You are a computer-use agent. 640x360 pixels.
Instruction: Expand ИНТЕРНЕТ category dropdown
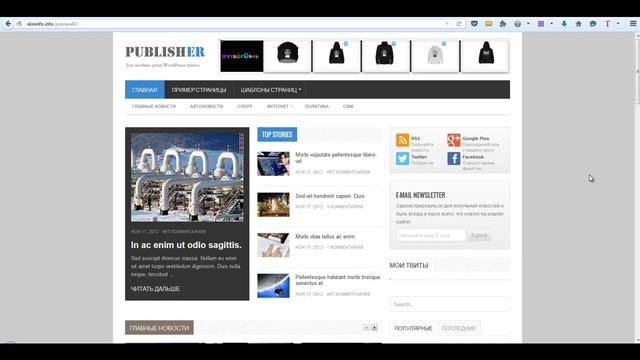pyautogui.click(x=280, y=106)
